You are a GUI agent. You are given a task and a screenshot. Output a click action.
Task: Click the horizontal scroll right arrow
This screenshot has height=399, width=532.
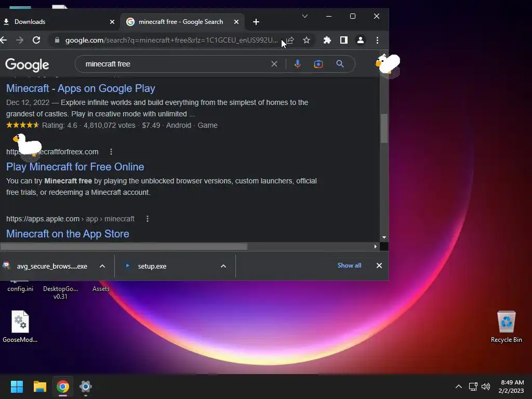click(x=375, y=246)
